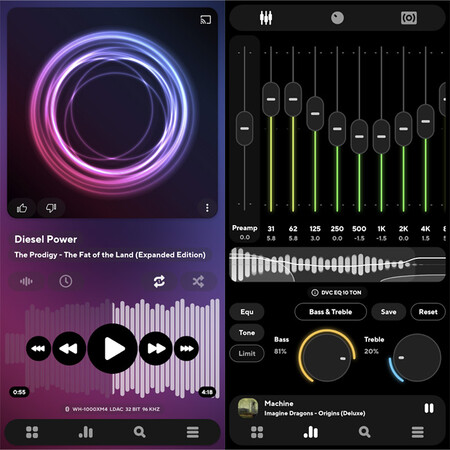
Task: Skip to the next track
Action: pos(186,349)
